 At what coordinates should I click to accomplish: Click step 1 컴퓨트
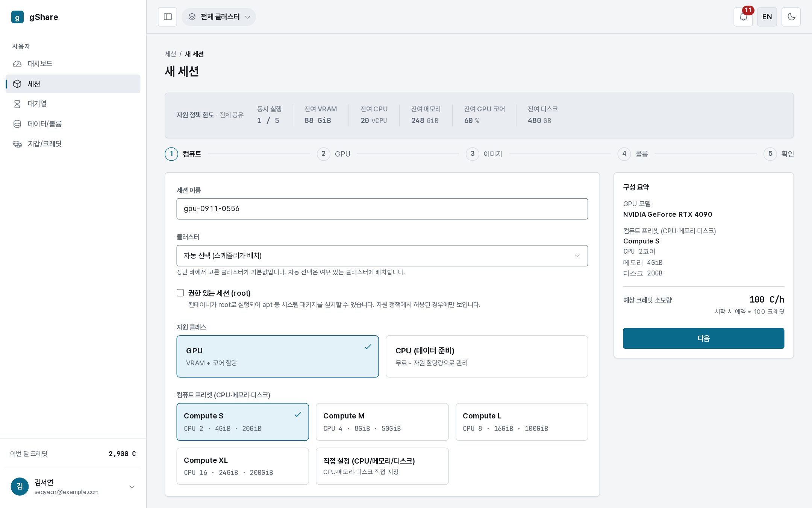pos(183,154)
